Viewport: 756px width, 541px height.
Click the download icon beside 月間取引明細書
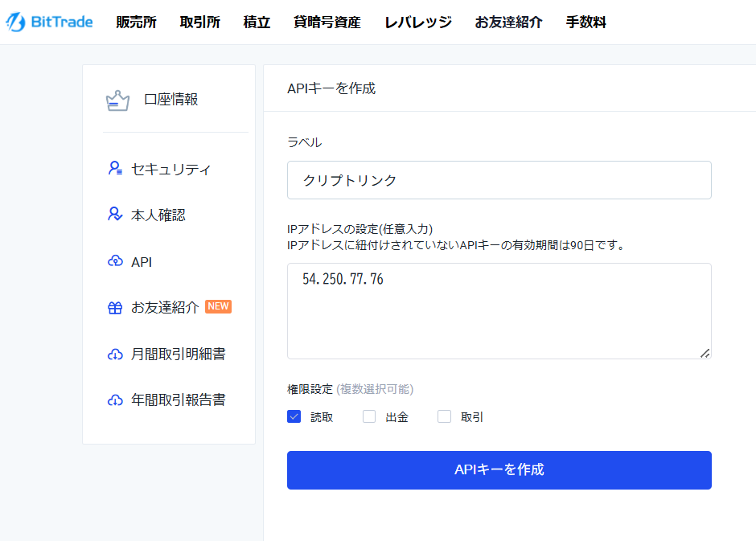tap(115, 355)
